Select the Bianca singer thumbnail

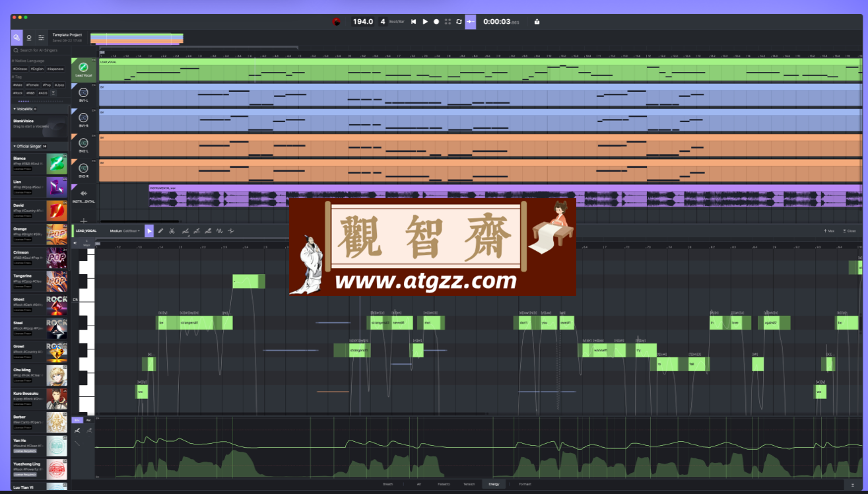57,164
